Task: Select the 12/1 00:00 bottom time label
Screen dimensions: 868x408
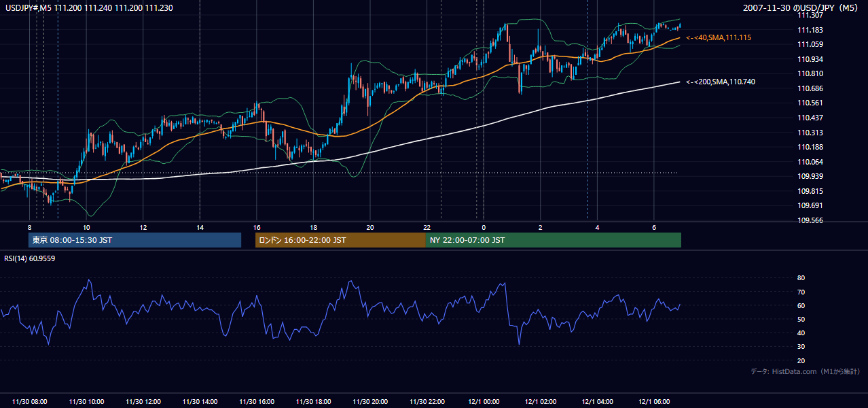Action: tap(484, 402)
